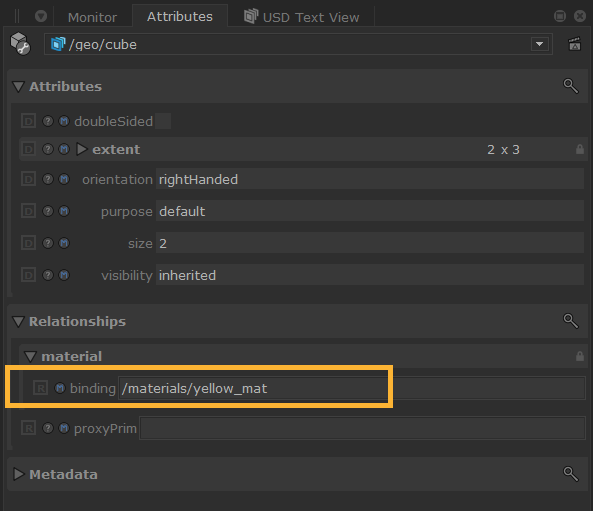Click the cube wrench icon near /geo/cube
Image resolution: width=593 pixels, height=511 pixels.
[20, 44]
